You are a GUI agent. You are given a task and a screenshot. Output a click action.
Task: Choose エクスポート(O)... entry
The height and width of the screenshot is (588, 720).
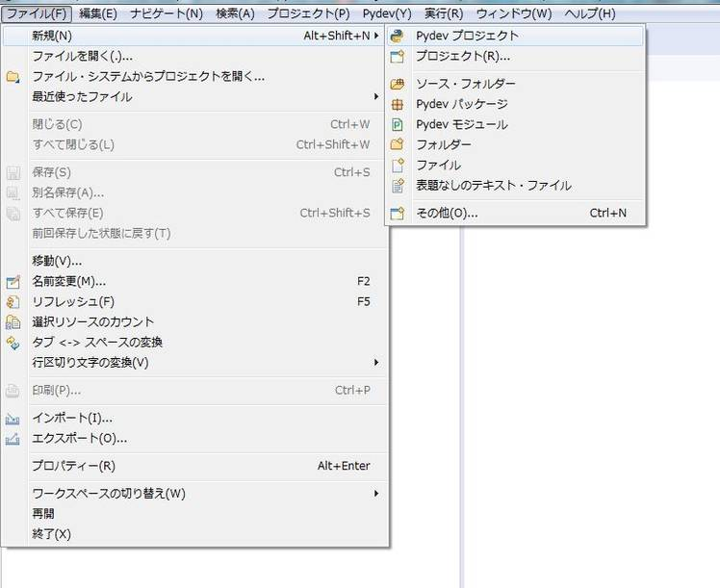point(194,439)
